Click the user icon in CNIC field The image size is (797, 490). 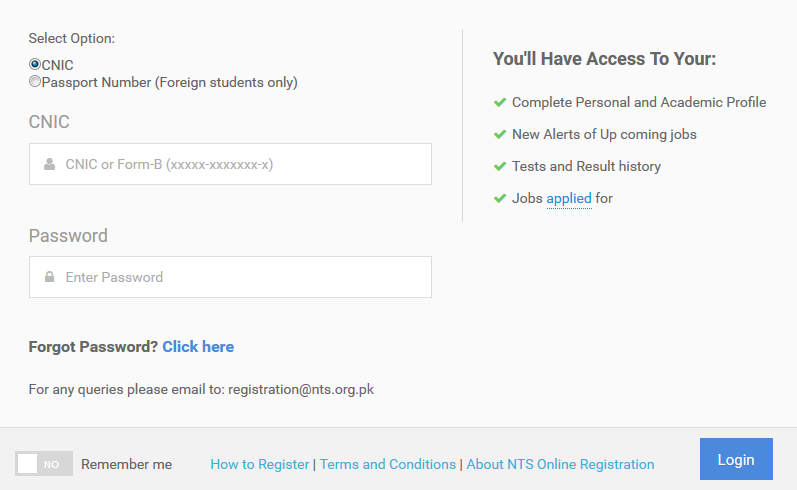[49, 164]
